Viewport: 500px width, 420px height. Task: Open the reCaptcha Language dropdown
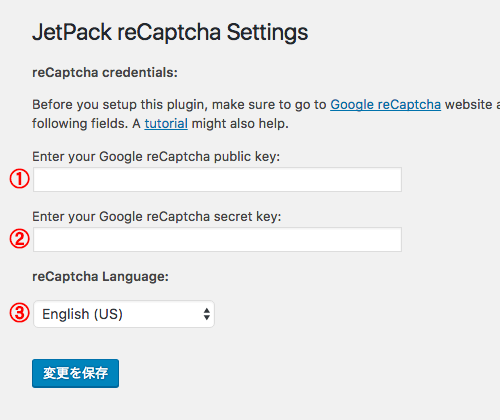point(124,314)
